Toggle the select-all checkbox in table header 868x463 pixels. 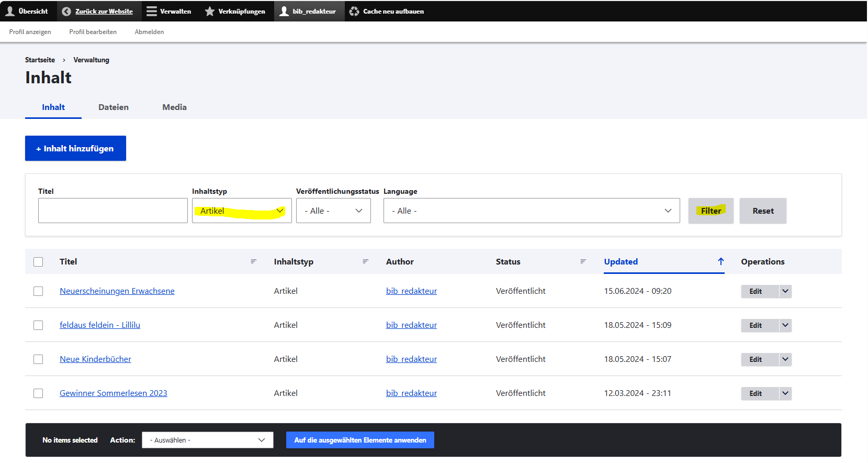38,262
